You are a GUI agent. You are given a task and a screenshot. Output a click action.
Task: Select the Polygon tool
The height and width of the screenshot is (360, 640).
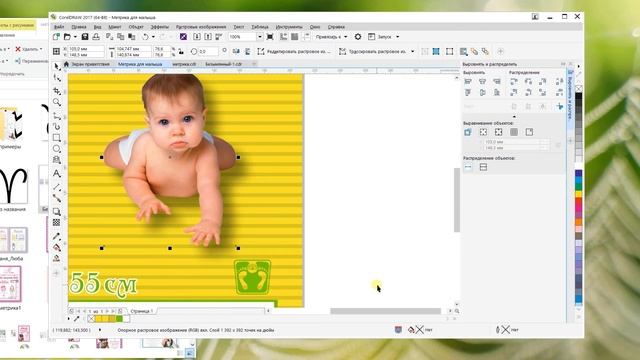pyautogui.click(x=57, y=160)
